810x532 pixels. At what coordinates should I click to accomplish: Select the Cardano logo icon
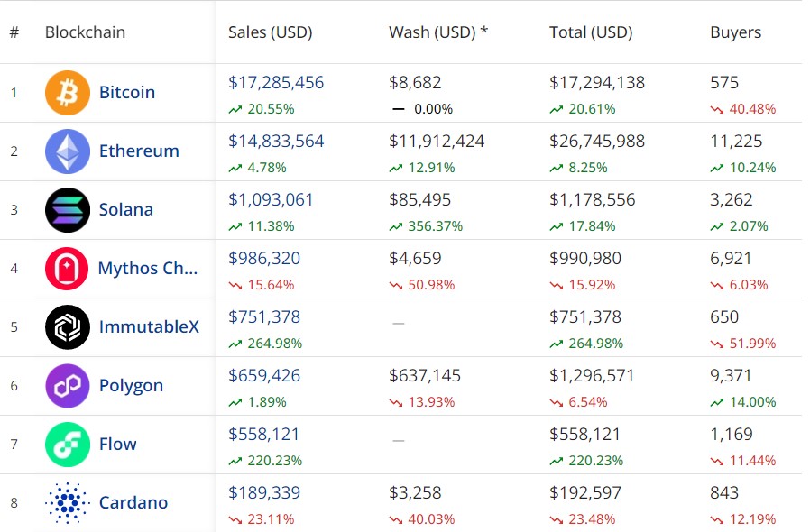pos(67,503)
